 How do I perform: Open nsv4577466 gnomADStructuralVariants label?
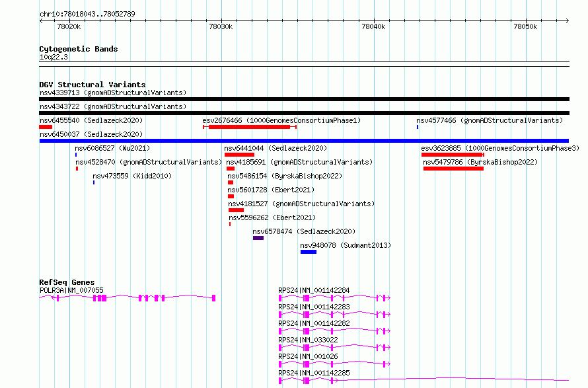coord(490,120)
